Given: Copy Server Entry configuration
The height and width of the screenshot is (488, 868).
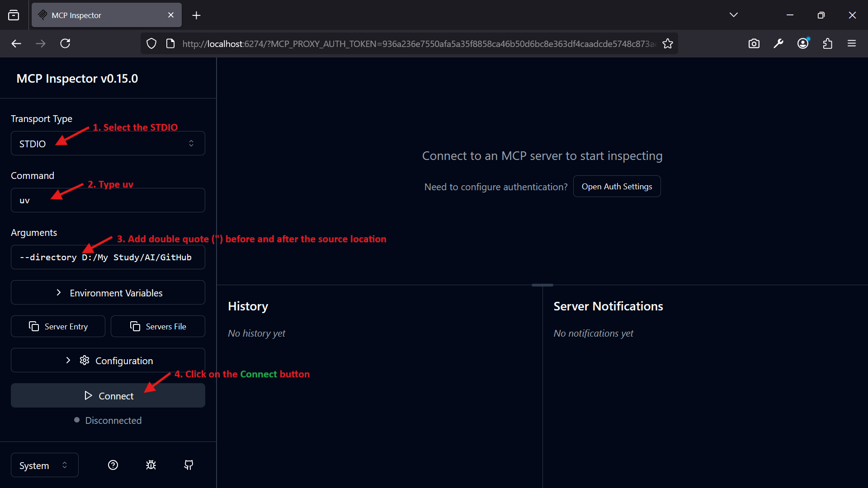Looking at the screenshot, I should click(x=58, y=326).
